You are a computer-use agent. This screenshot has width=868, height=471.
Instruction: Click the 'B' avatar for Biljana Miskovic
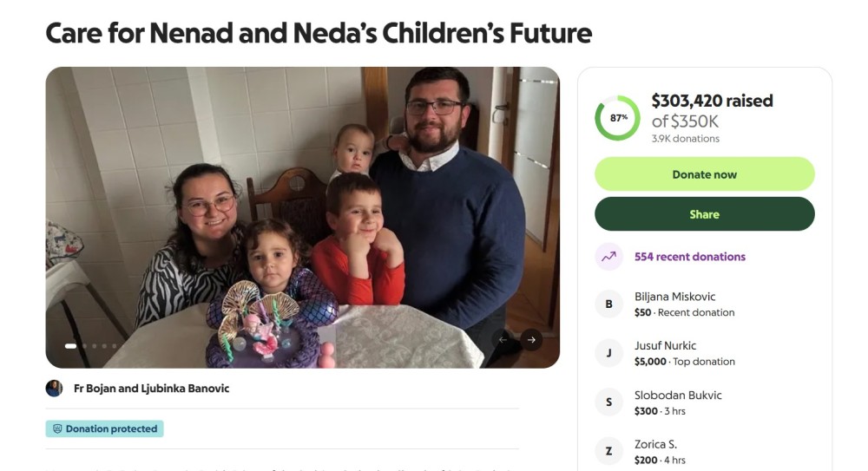coord(608,304)
